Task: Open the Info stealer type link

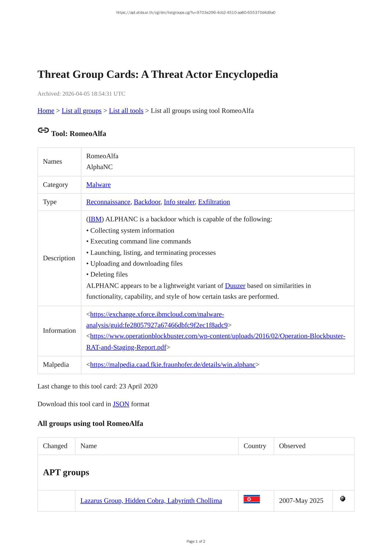Action: (x=179, y=202)
